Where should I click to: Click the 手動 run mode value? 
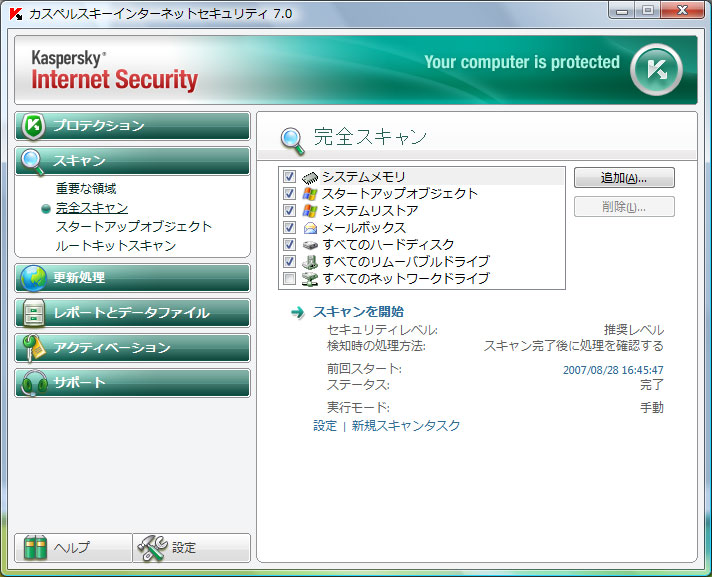(x=652, y=408)
